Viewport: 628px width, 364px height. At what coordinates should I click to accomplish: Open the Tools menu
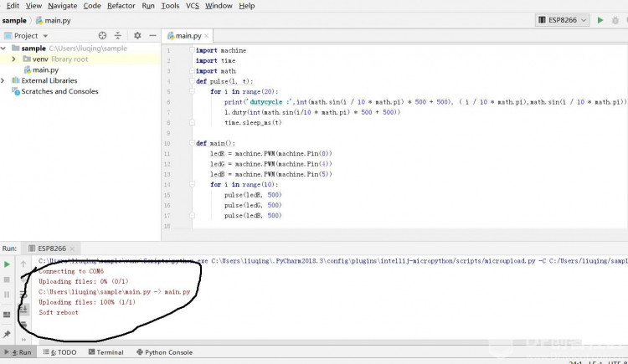click(170, 6)
